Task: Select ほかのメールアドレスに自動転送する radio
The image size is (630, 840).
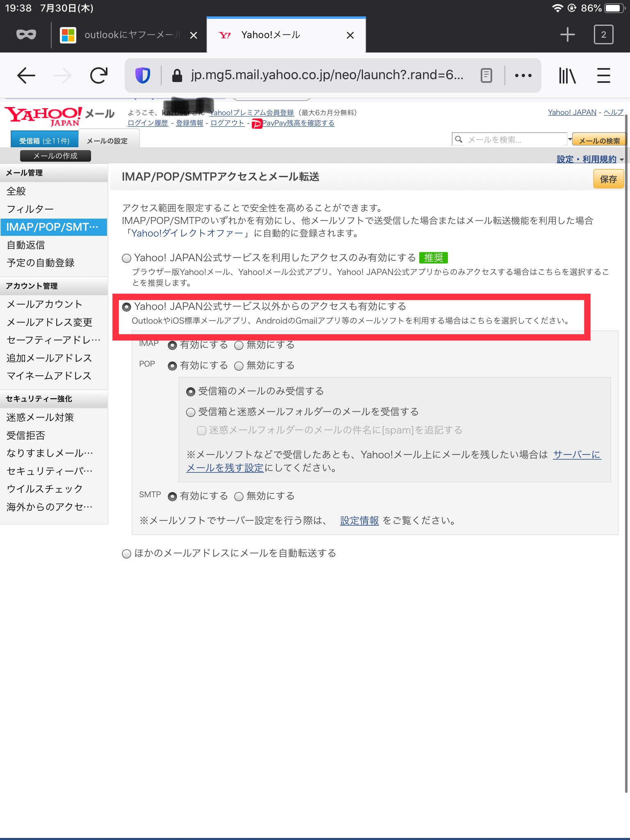Action: click(127, 554)
